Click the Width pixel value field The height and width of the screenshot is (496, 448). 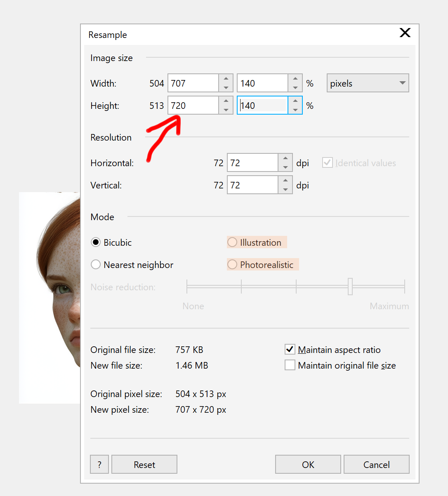click(x=193, y=83)
